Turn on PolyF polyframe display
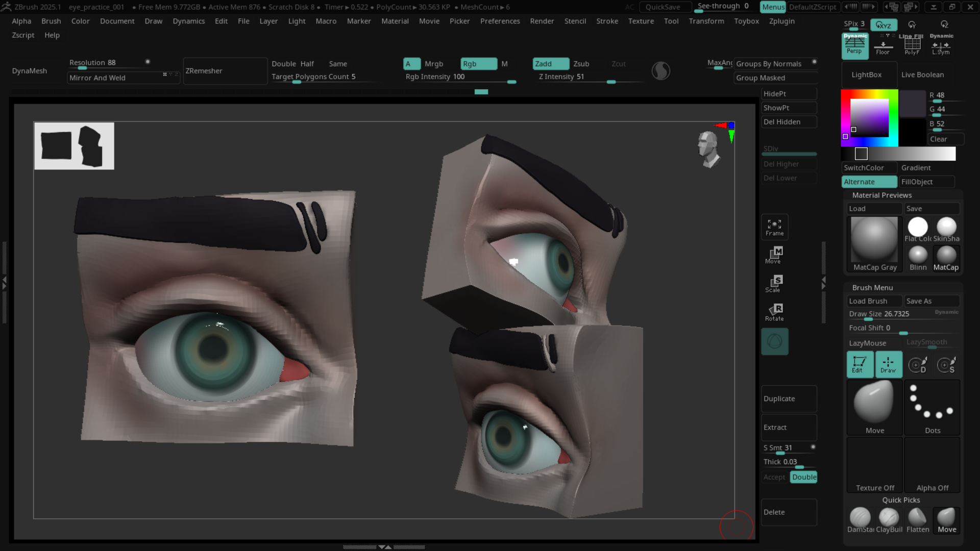Screen dimensions: 980x551 click(x=912, y=46)
